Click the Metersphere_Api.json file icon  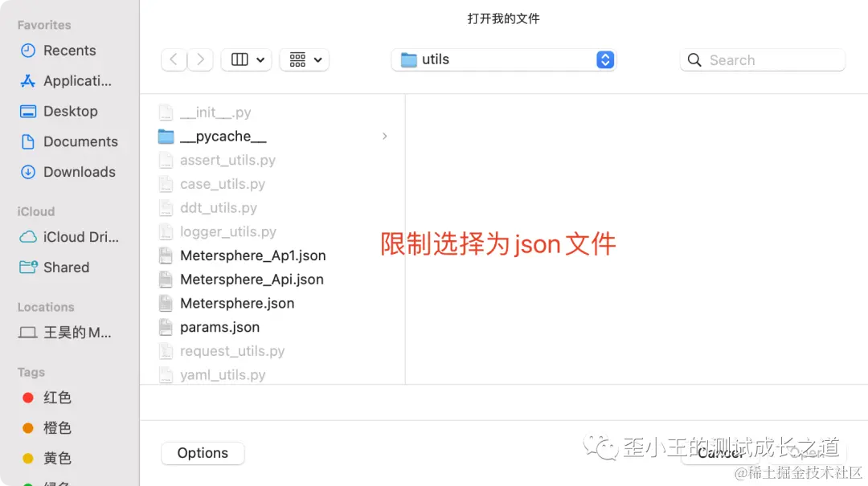click(x=166, y=280)
